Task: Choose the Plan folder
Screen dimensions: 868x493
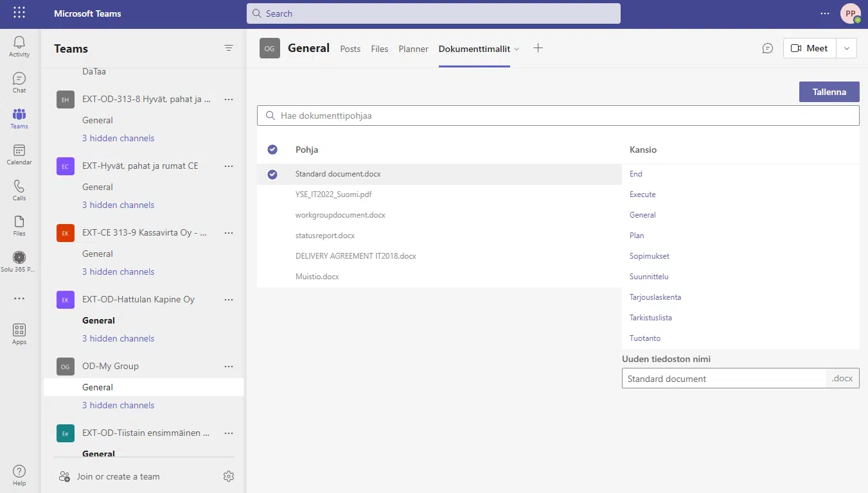Action: (637, 236)
